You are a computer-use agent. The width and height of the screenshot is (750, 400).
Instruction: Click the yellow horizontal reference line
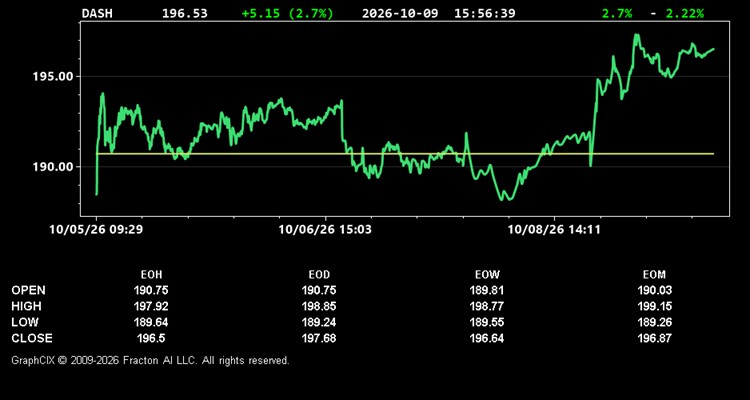coord(405,154)
